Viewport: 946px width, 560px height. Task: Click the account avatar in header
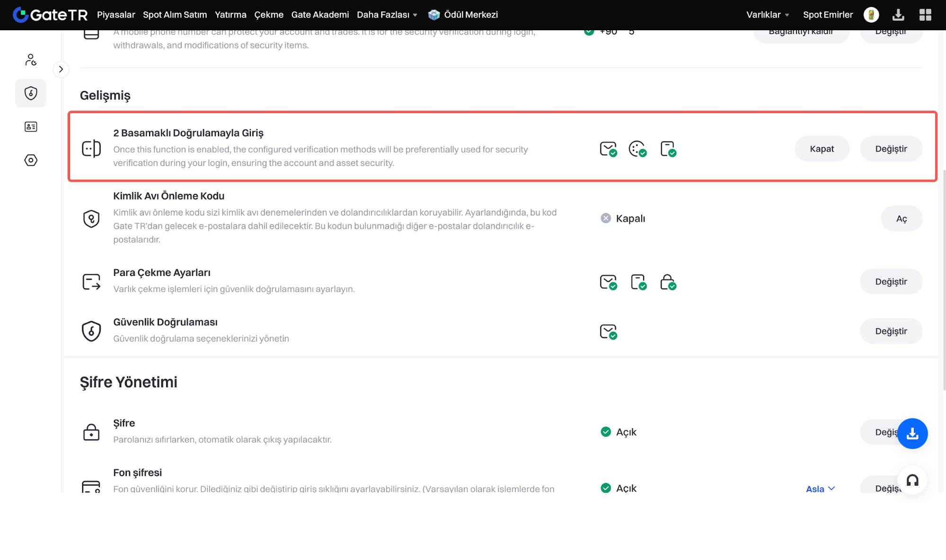click(871, 15)
